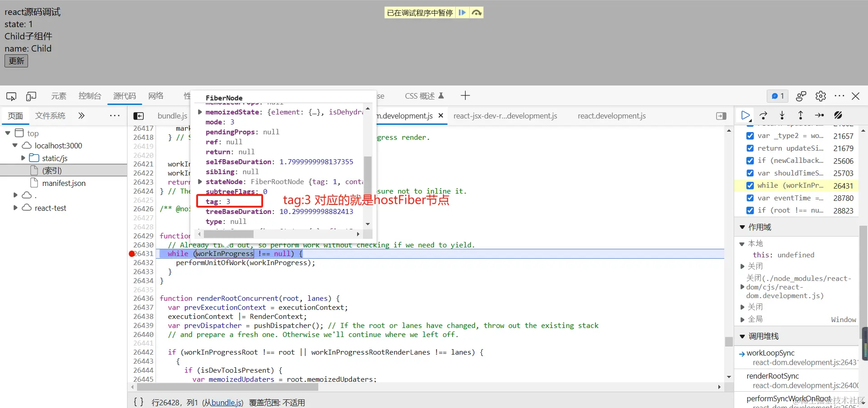
Task: Step into next function call
Action: point(782,115)
